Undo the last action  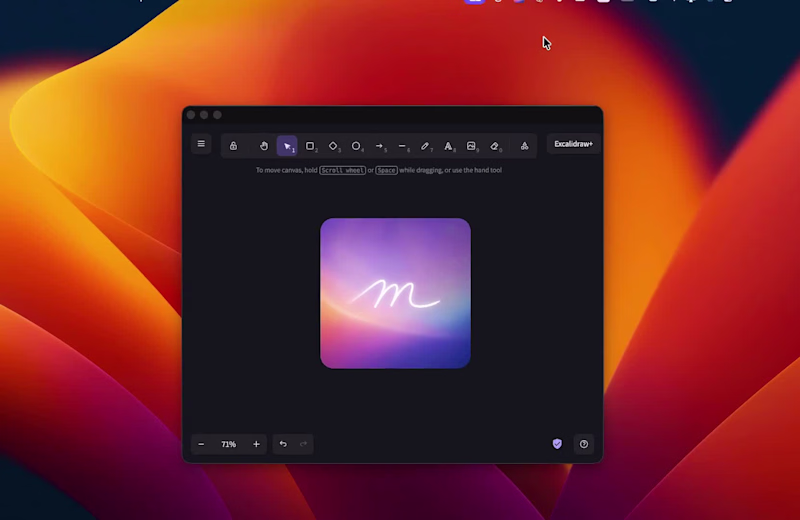283,444
